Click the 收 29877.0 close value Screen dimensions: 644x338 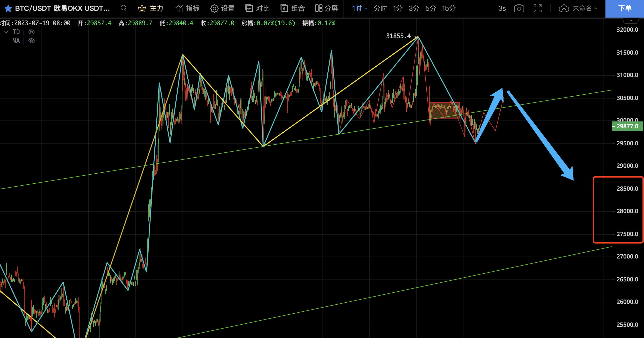click(217, 23)
